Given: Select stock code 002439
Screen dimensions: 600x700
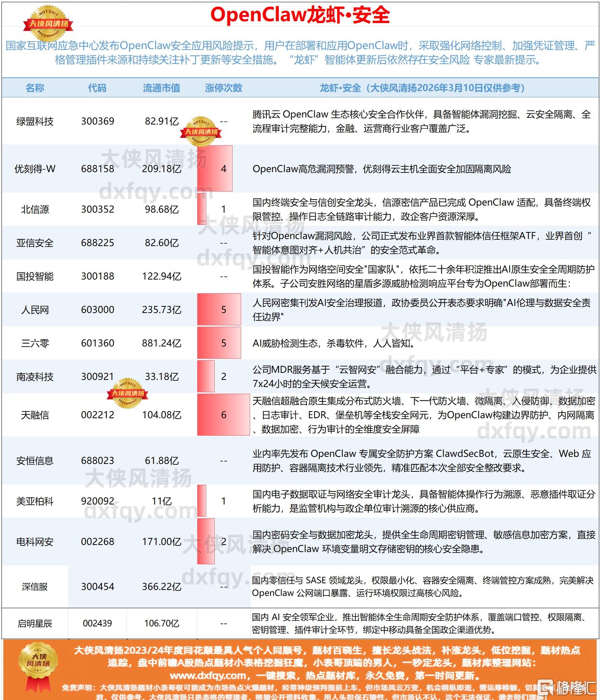Looking at the screenshot, I should (x=97, y=623).
